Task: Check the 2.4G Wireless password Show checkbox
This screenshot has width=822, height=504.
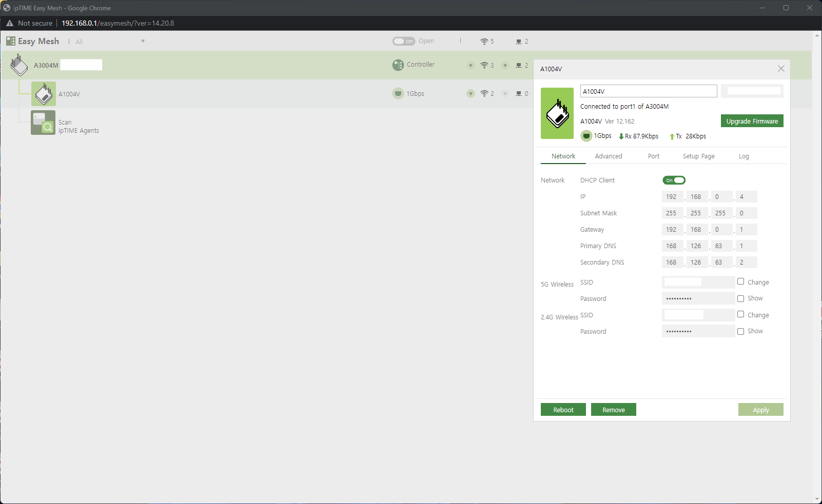Action: [x=740, y=331]
